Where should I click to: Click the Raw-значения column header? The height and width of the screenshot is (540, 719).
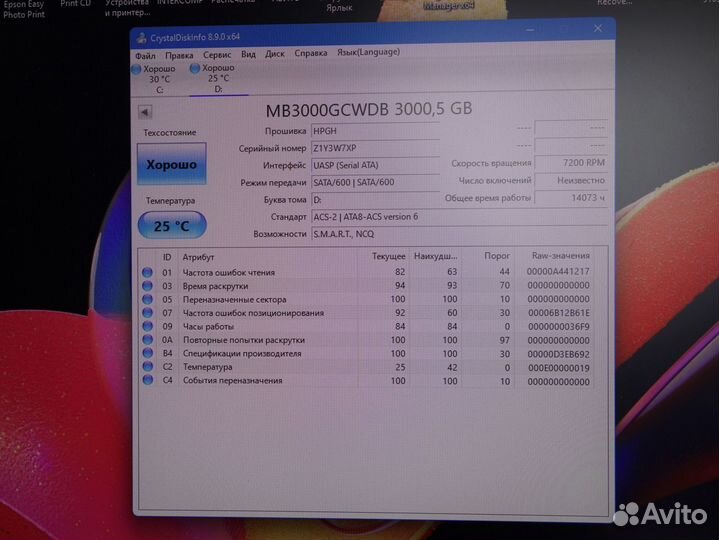(x=560, y=255)
